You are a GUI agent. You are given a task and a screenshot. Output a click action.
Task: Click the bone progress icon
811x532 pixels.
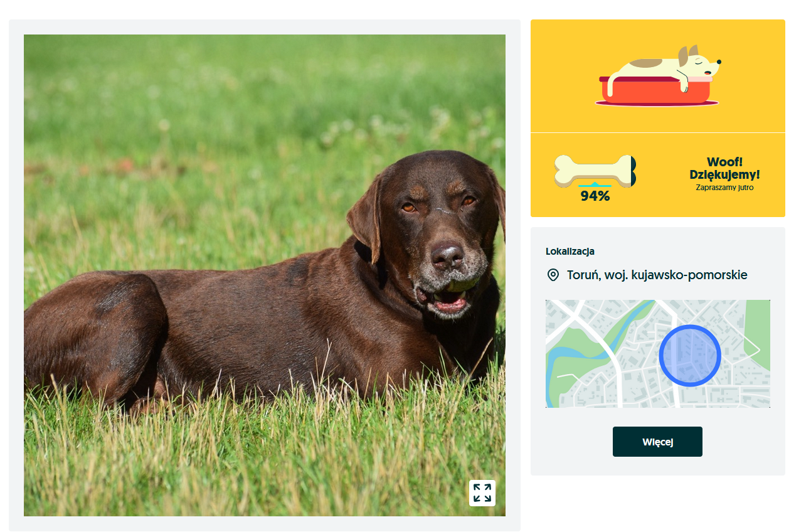595,171
